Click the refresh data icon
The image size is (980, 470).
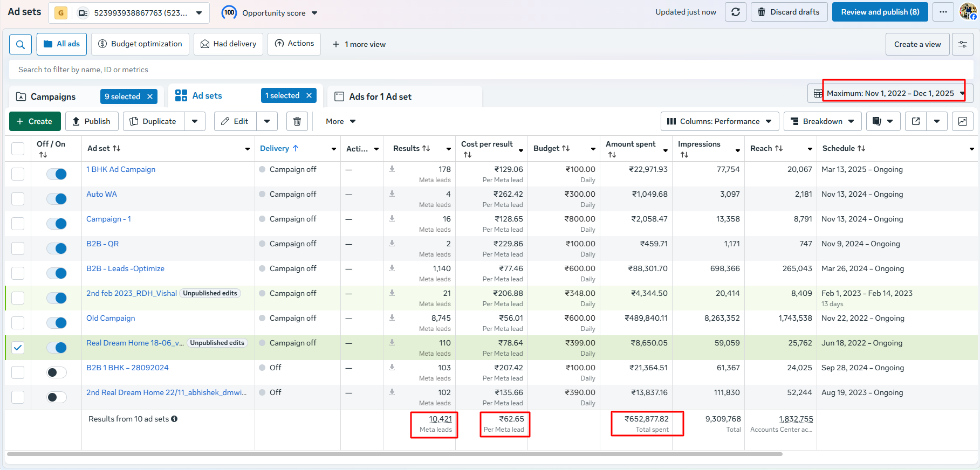(735, 12)
